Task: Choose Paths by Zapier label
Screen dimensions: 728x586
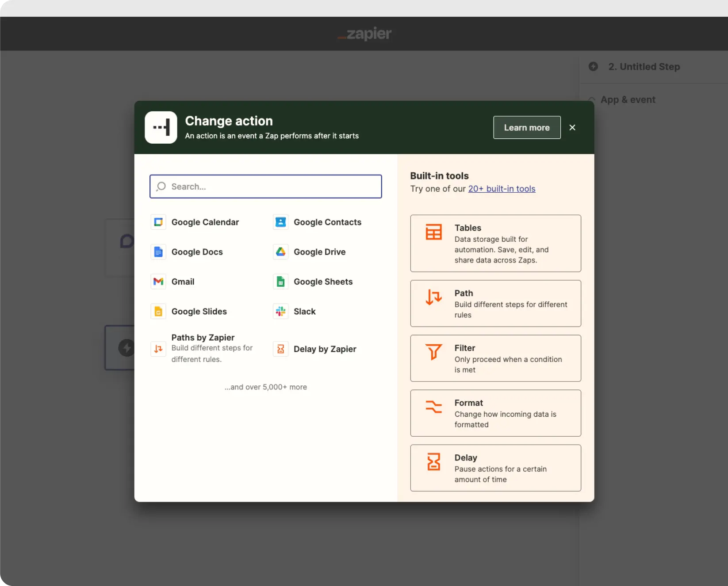Action: coord(203,337)
